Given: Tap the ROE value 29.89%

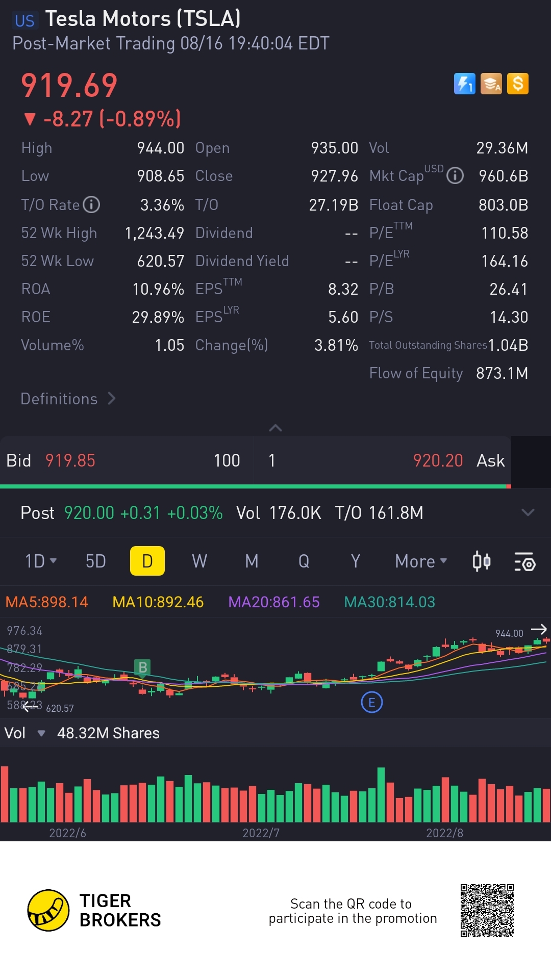Looking at the screenshot, I should pos(158,317).
